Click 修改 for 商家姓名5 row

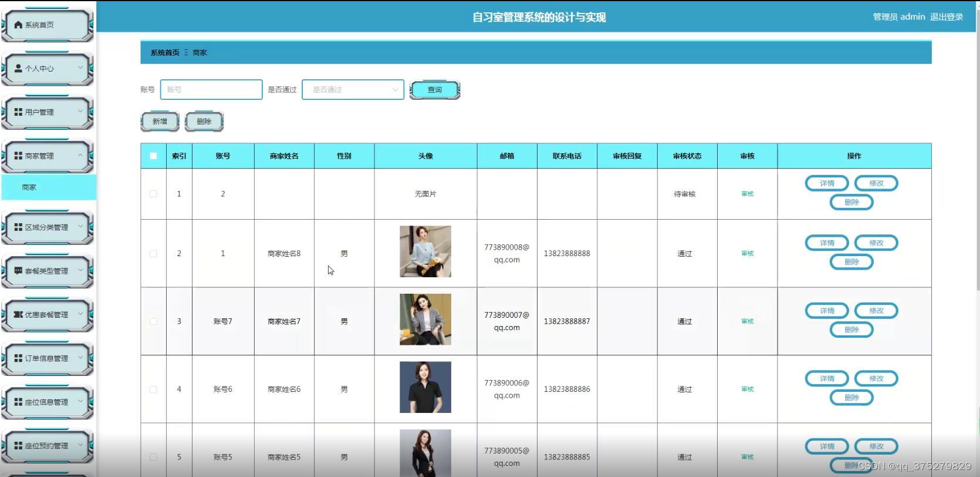(x=876, y=446)
